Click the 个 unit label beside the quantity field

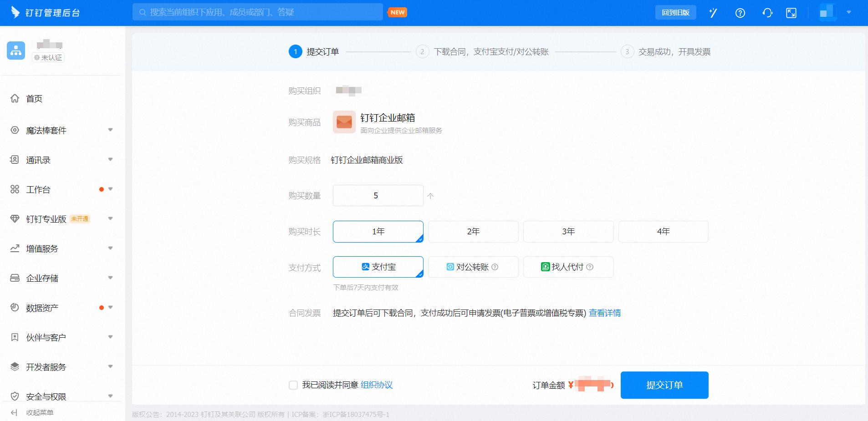pos(430,196)
